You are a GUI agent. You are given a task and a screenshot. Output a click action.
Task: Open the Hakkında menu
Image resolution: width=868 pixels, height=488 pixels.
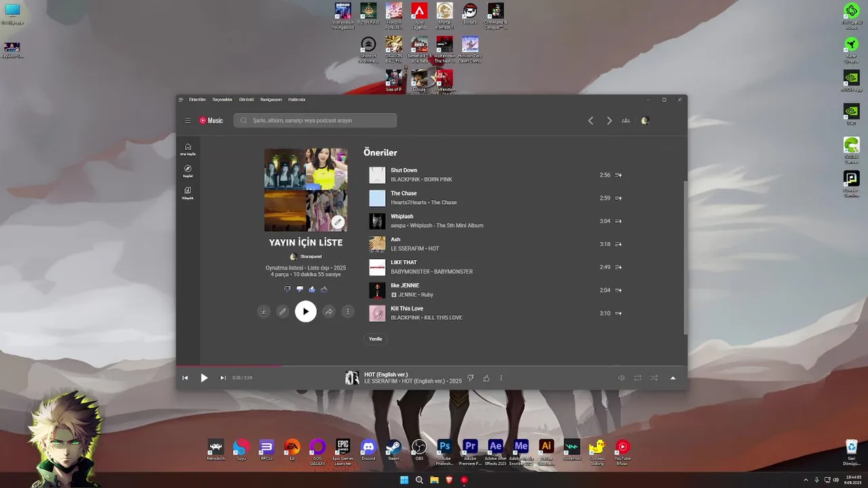pos(297,100)
